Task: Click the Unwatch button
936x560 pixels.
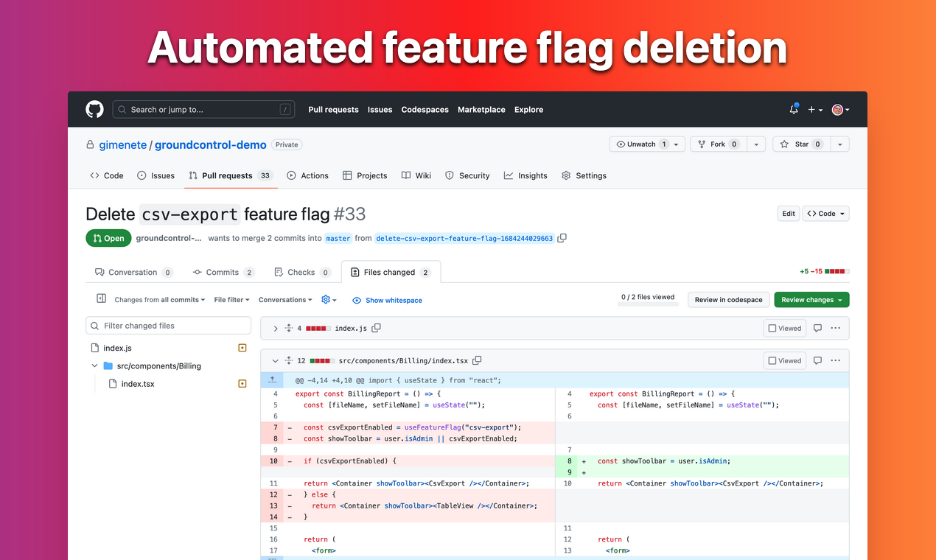Action: (x=641, y=144)
